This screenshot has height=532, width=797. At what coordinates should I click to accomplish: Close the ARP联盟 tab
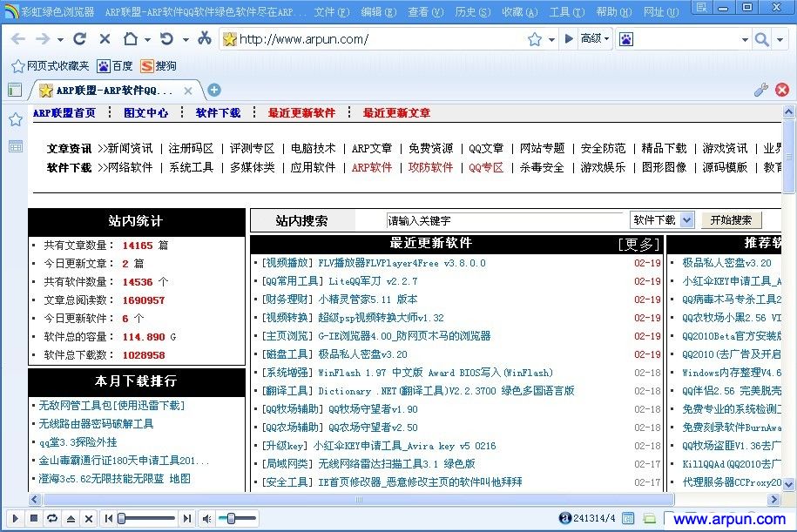[x=188, y=91]
